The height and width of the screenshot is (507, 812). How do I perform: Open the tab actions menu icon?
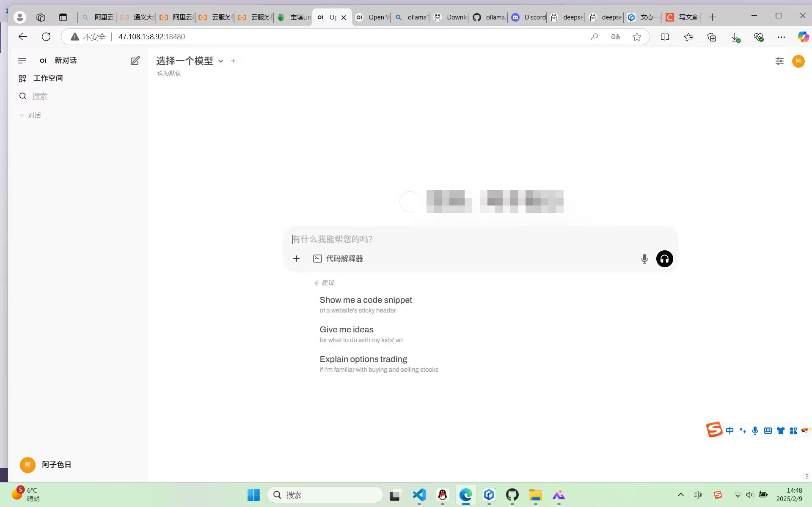coord(63,17)
